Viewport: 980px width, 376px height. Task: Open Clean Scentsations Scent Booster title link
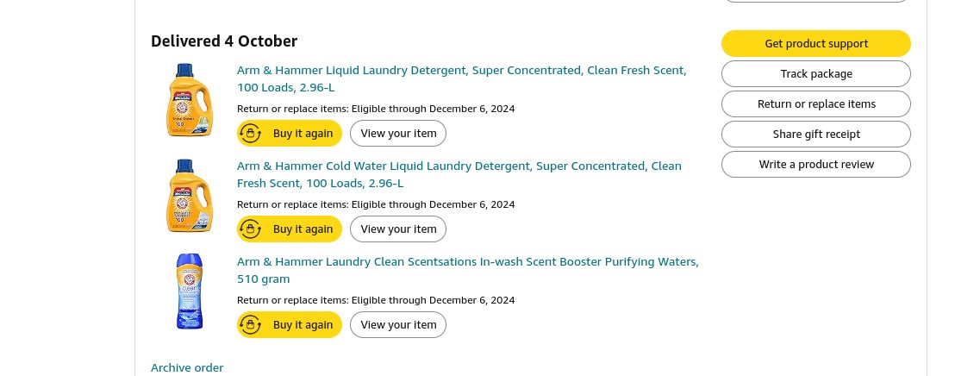point(467,270)
